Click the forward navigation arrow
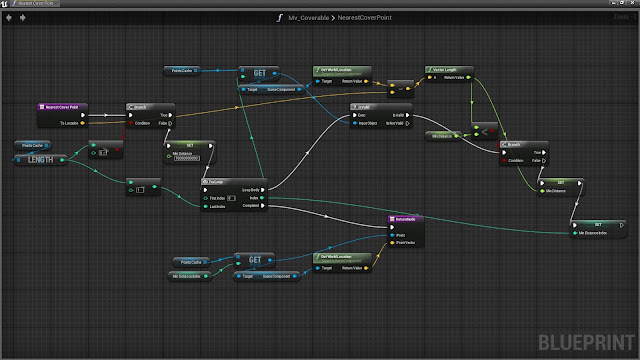 (23, 18)
